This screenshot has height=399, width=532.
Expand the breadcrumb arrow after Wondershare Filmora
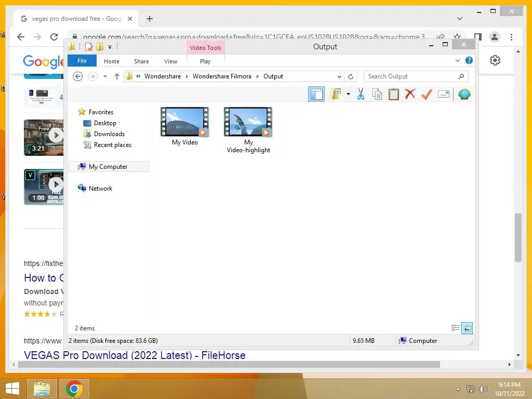(x=258, y=76)
